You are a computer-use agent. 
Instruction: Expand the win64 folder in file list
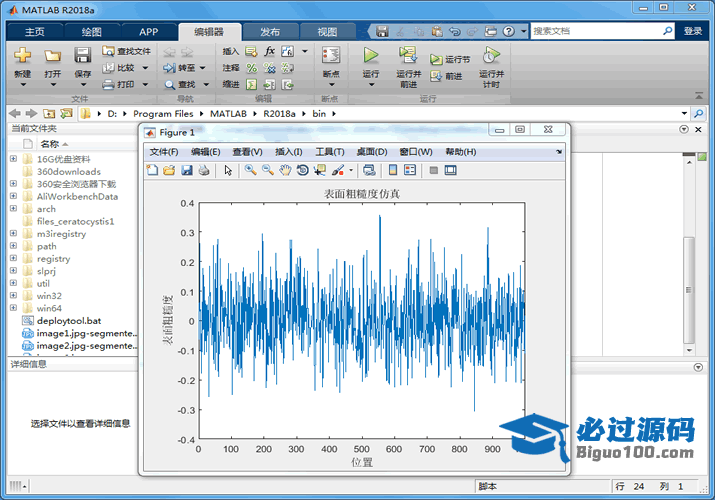(x=13, y=309)
